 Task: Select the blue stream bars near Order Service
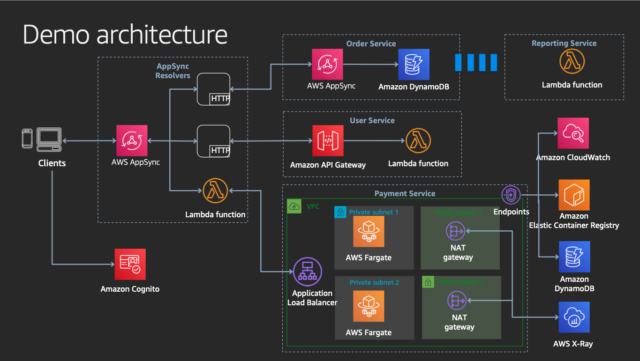476,62
